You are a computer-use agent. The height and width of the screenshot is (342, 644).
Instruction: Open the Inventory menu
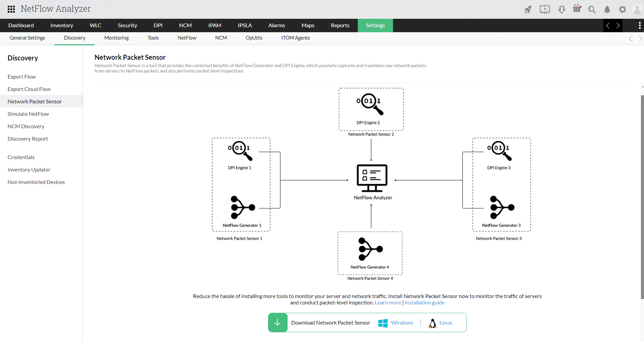(x=62, y=26)
